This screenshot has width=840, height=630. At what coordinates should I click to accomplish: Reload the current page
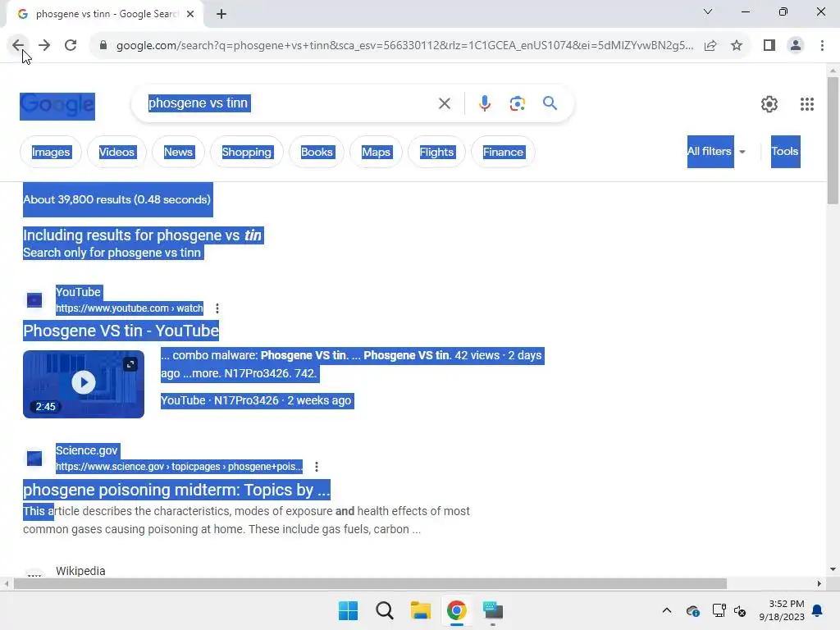71,46
